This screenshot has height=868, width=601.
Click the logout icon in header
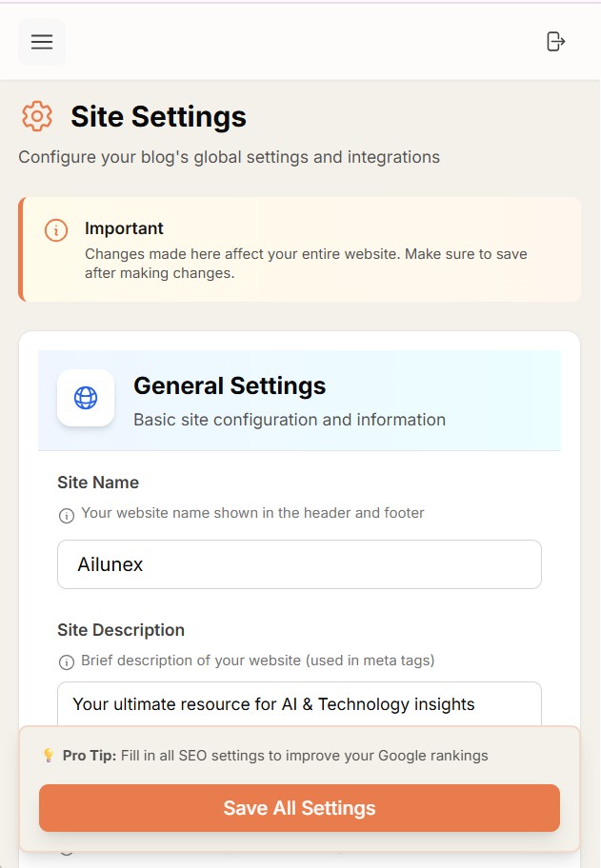pos(555,41)
